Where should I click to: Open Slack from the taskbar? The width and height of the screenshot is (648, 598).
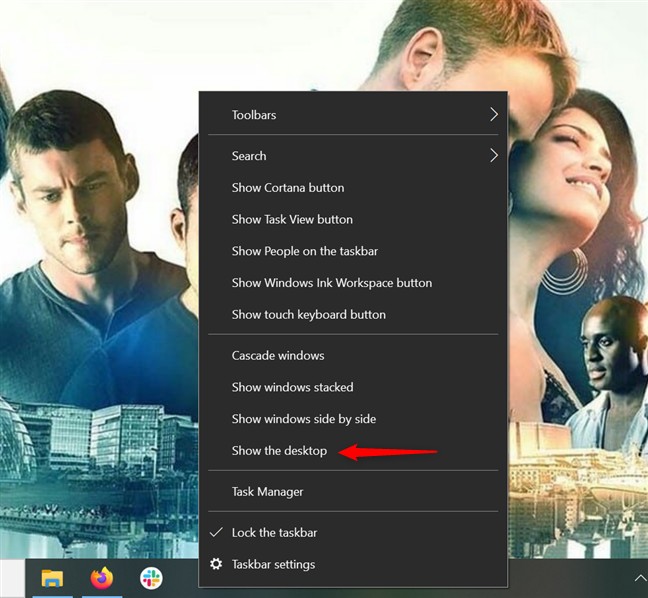[151, 578]
